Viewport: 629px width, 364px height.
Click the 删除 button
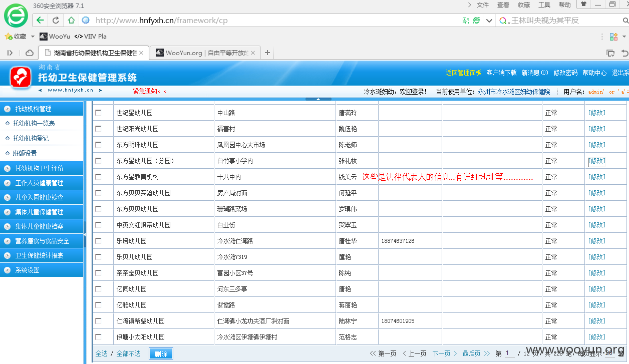point(161,353)
